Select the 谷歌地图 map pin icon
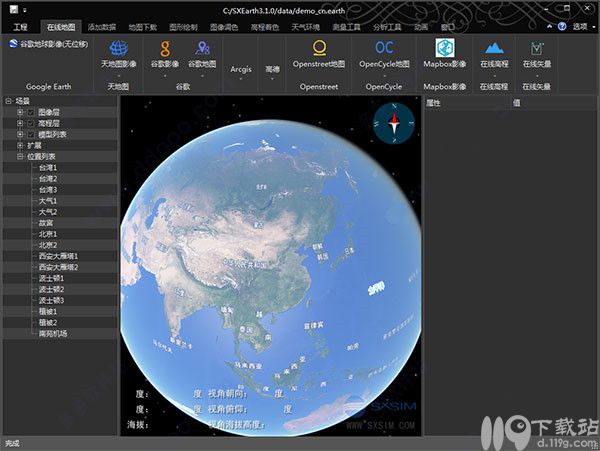The image size is (600, 451). click(x=202, y=48)
